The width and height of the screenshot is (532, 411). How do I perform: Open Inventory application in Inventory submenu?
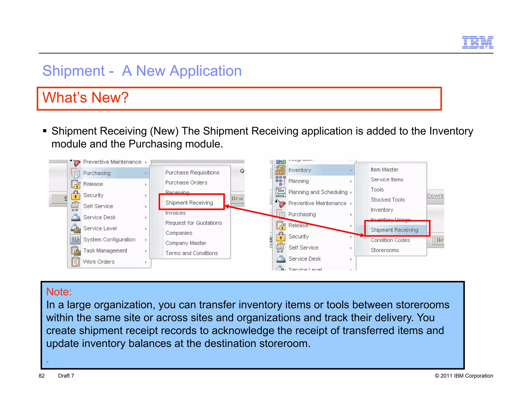(382, 210)
